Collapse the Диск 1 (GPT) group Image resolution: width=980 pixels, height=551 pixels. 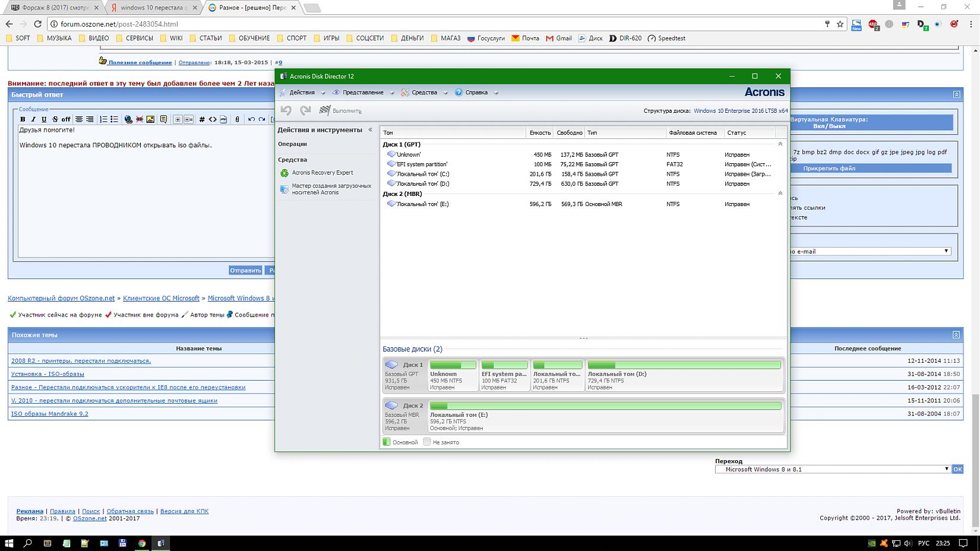pyautogui.click(x=780, y=144)
